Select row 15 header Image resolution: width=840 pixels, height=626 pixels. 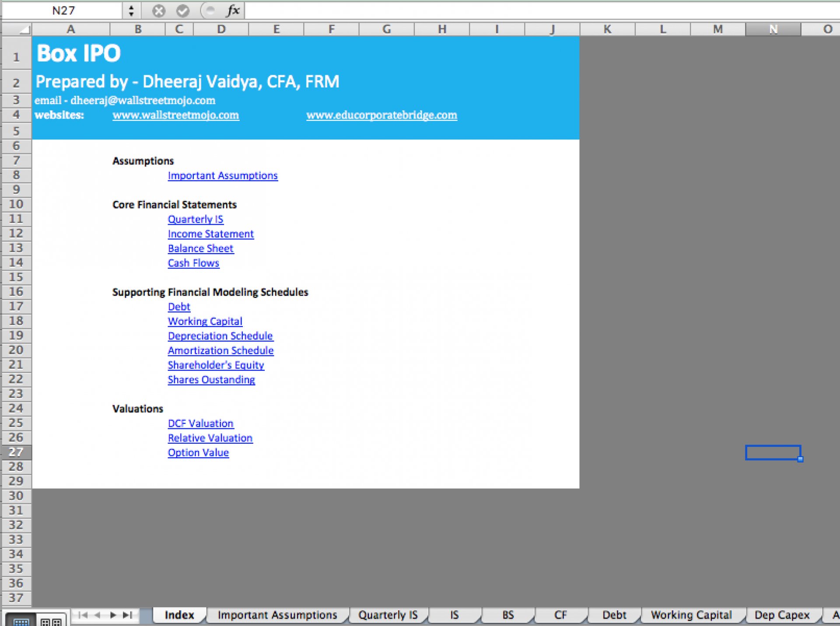coord(16,277)
